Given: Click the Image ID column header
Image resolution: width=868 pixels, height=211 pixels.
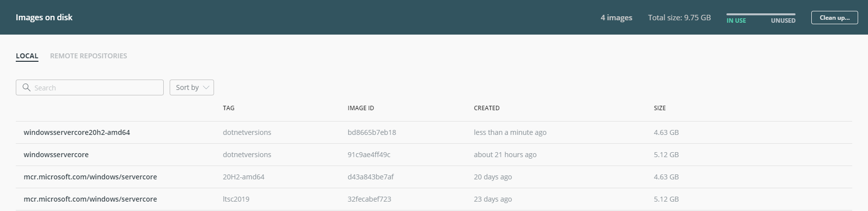Looking at the screenshot, I should [361, 108].
